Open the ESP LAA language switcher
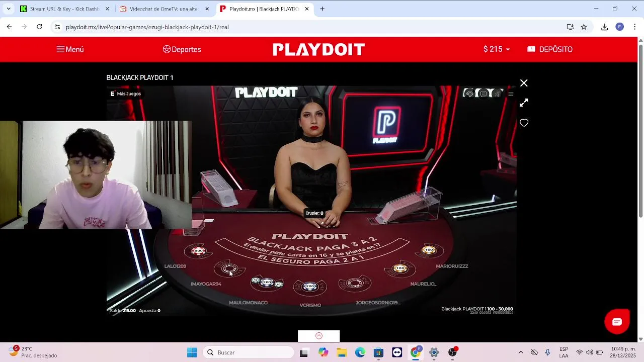Screen dimensions: 644x362 [564, 352]
